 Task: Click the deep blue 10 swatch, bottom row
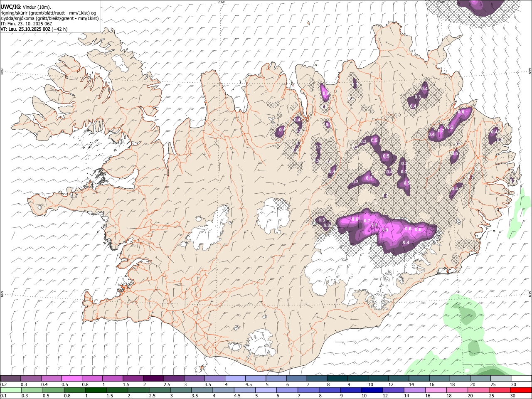click(x=372, y=390)
